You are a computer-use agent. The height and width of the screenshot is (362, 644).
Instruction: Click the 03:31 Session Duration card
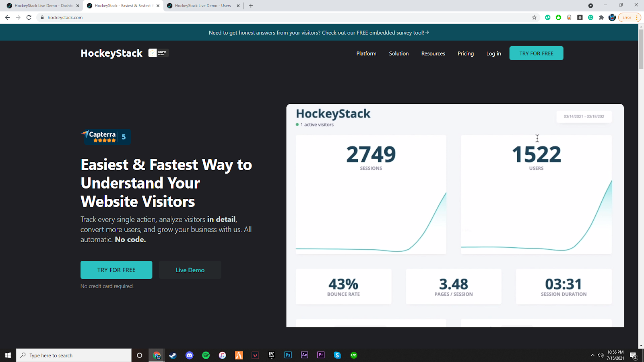coord(563,287)
